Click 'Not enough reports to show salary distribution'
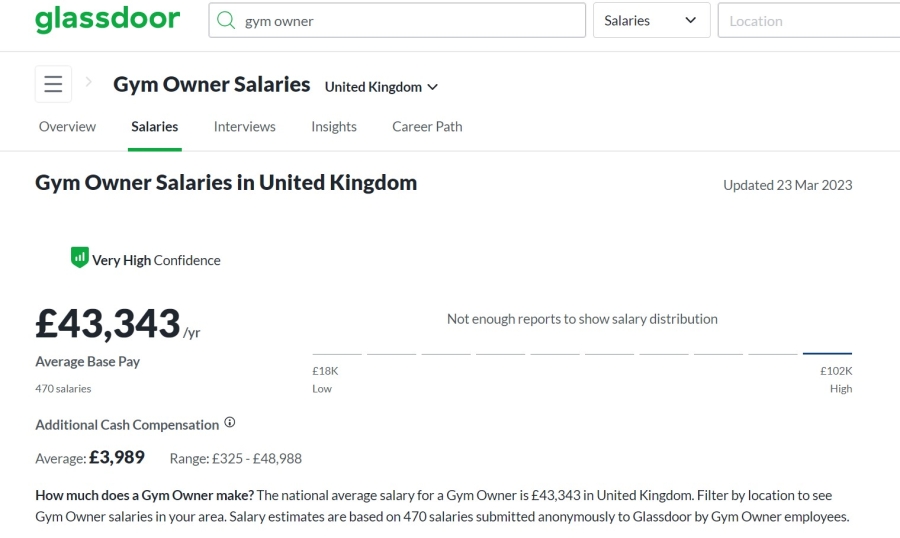Screen dimensions: 900x538 [x=582, y=319]
